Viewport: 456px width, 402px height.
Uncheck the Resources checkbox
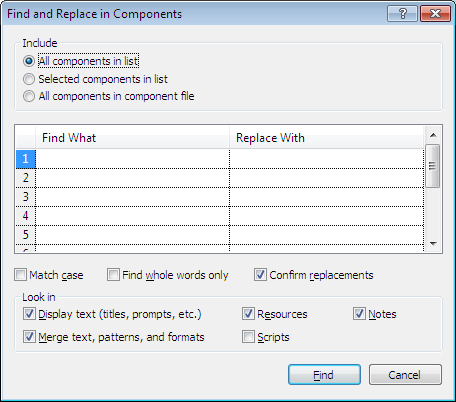tap(248, 314)
